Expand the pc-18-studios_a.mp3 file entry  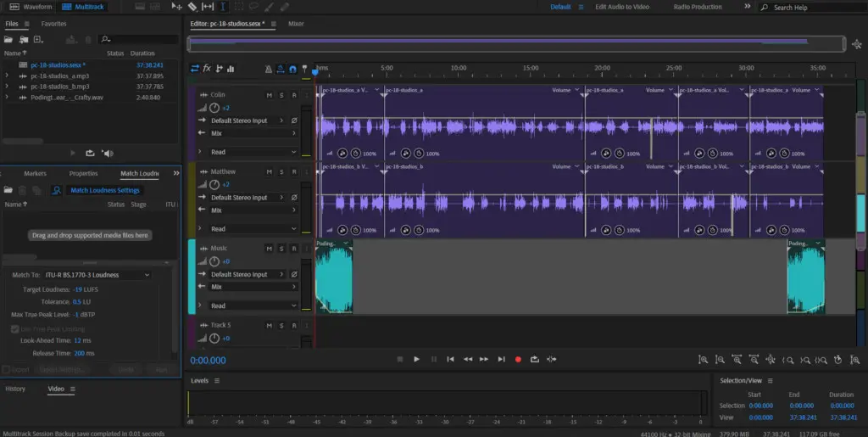7,76
